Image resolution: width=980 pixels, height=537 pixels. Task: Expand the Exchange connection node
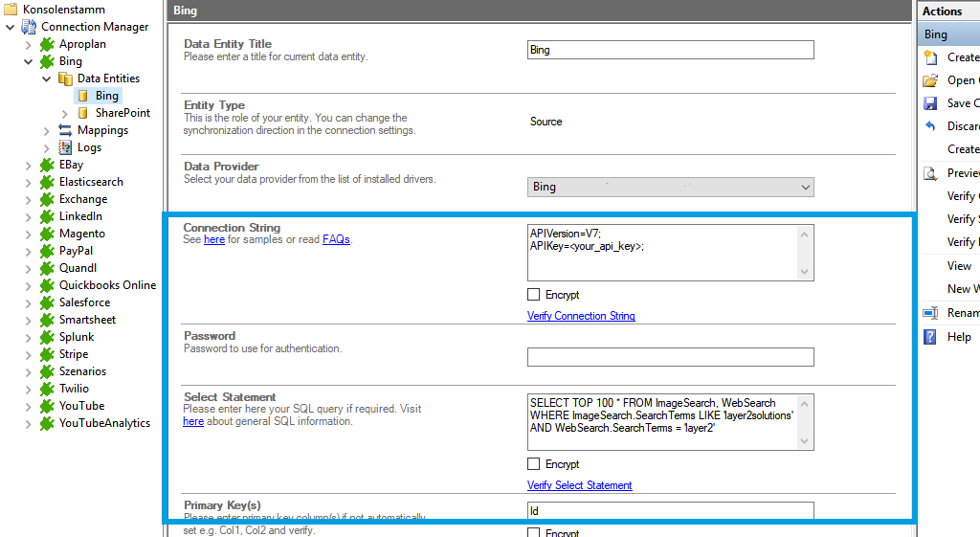28,199
